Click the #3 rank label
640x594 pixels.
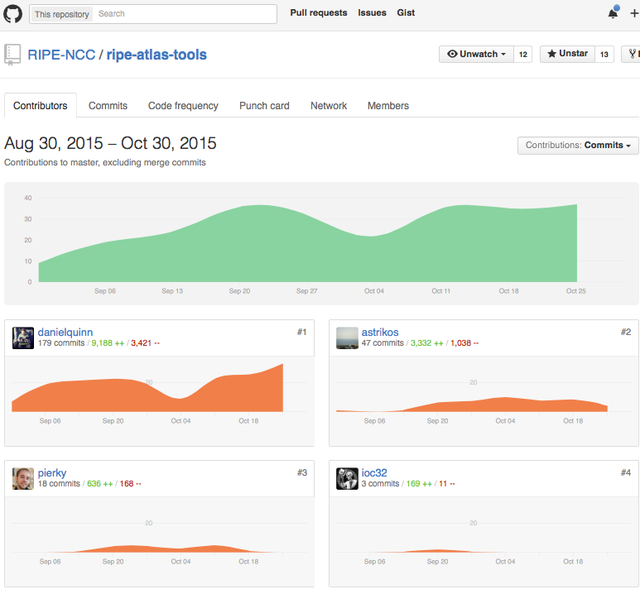click(x=302, y=473)
